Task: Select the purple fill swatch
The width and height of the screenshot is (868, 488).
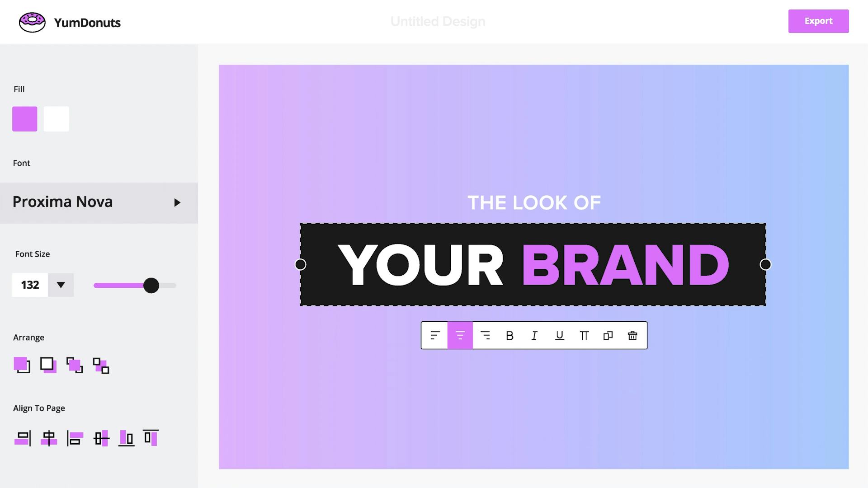Action: 25,119
